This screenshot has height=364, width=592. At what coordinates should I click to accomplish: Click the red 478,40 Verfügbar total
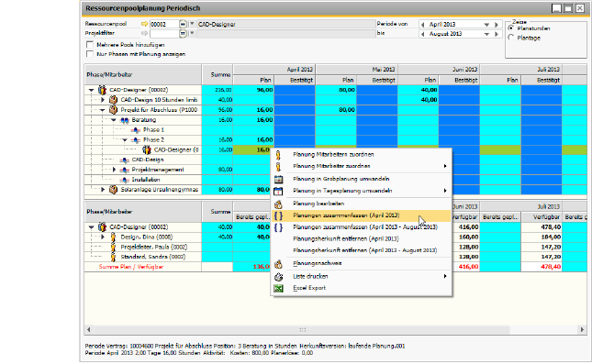(x=542, y=267)
